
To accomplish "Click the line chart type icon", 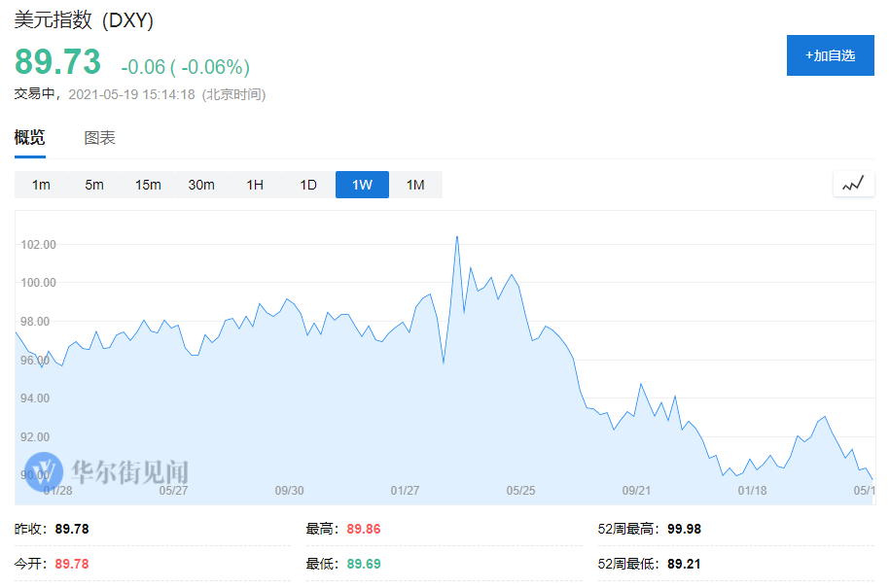I will 853,184.
